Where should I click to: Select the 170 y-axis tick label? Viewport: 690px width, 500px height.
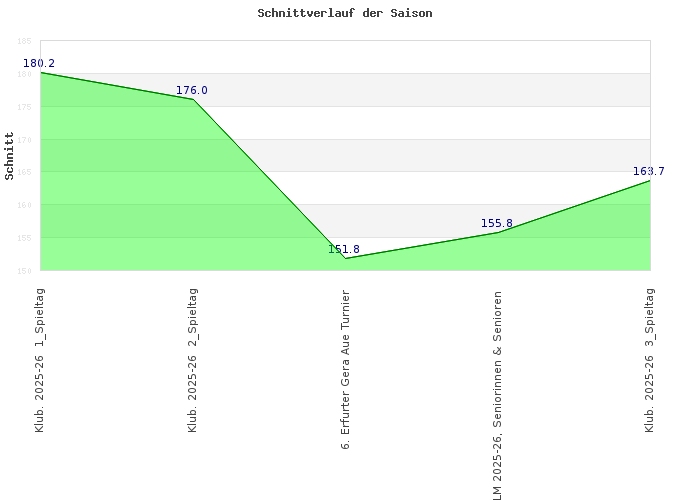pyautogui.click(x=23, y=140)
